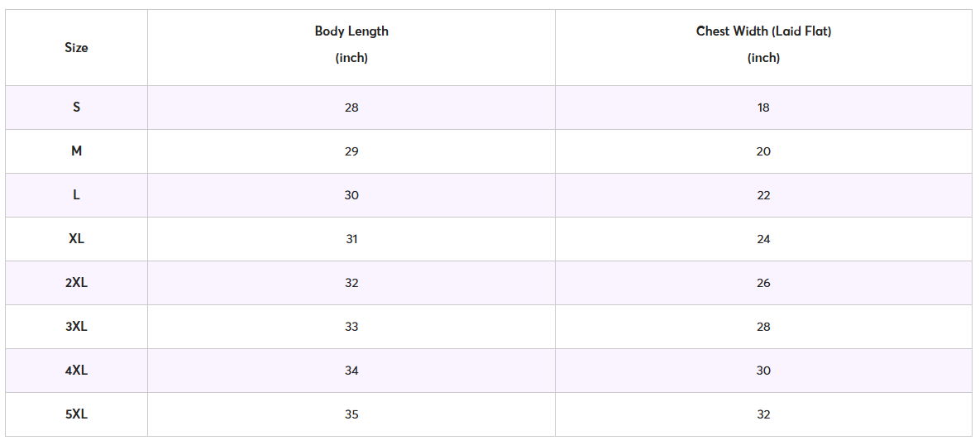This screenshot has height=445, width=980.
Task: Click body length value 28
Action: point(351,108)
